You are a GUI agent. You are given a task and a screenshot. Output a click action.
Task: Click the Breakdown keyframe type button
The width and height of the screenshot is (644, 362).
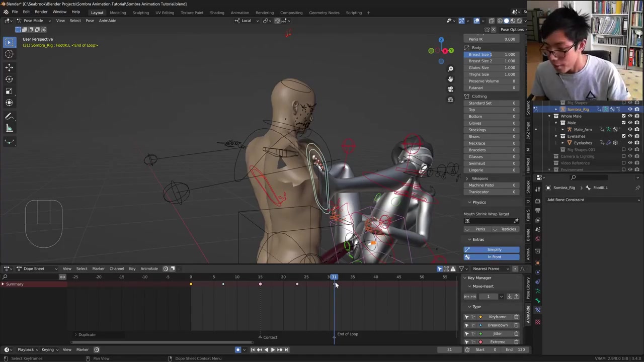point(497,325)
